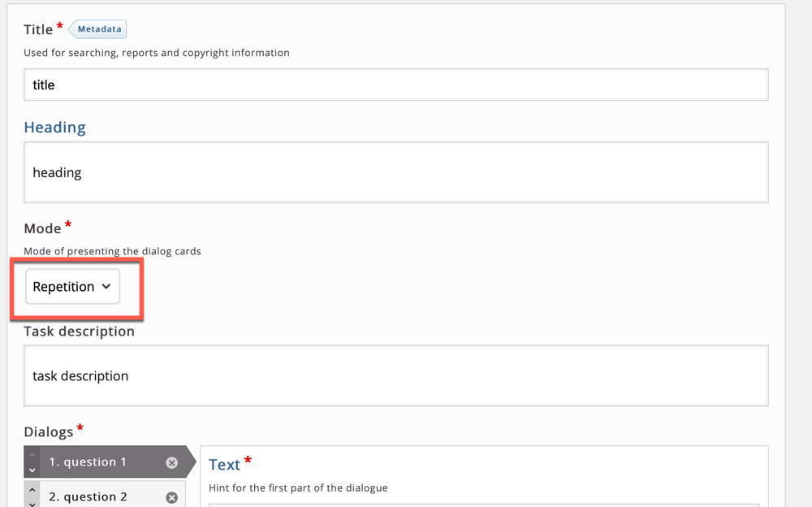
Task: Move question 2 up with its arrow
Action: coord(32,489)
